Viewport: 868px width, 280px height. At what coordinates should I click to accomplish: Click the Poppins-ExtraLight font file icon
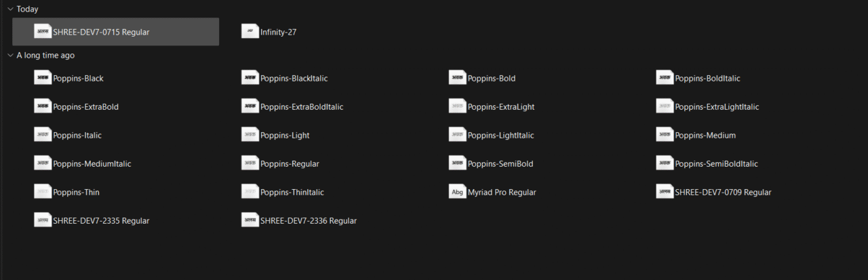pyautogui.click(x=458, y=106)
